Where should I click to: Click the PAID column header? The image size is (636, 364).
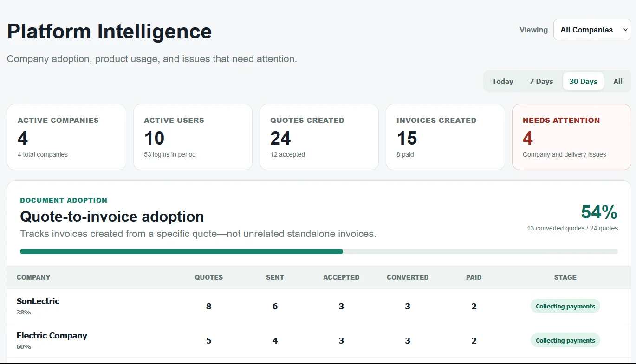coord(474,277)
